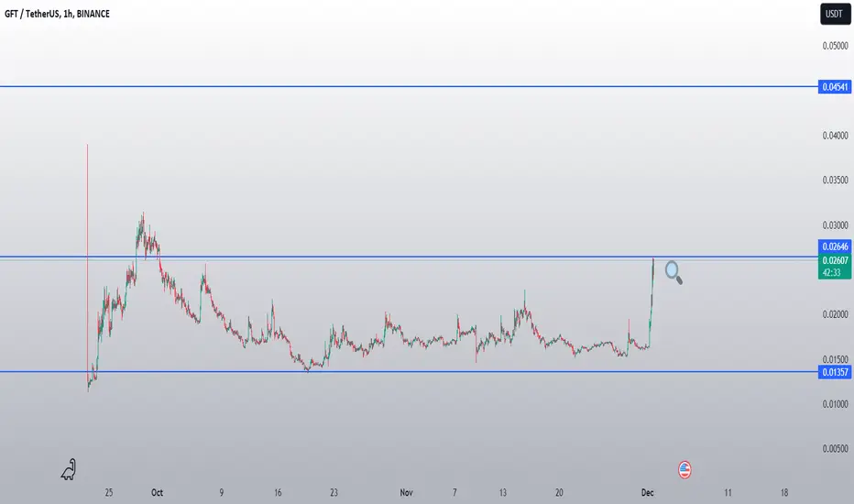Image resolution: width=854 pixels, height=504 pixels.
Task: Click the 0.04000 price axis label
Action: tap(835, 135)
